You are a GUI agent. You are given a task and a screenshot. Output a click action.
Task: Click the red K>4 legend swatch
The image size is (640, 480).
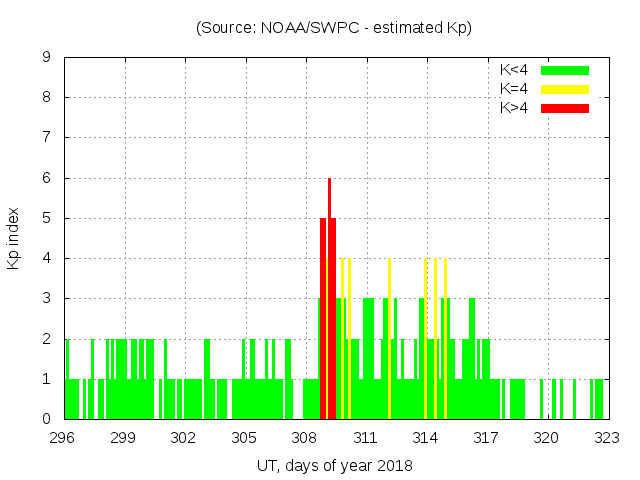click(565, 108)
